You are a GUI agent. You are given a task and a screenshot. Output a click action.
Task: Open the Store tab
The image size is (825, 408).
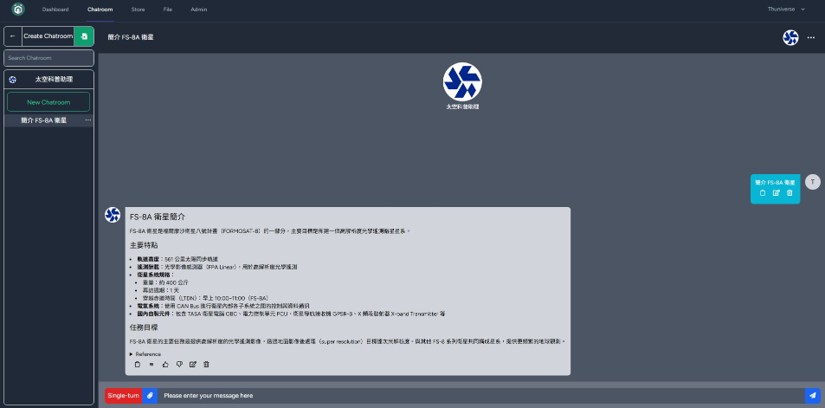(x=138, y=9)
